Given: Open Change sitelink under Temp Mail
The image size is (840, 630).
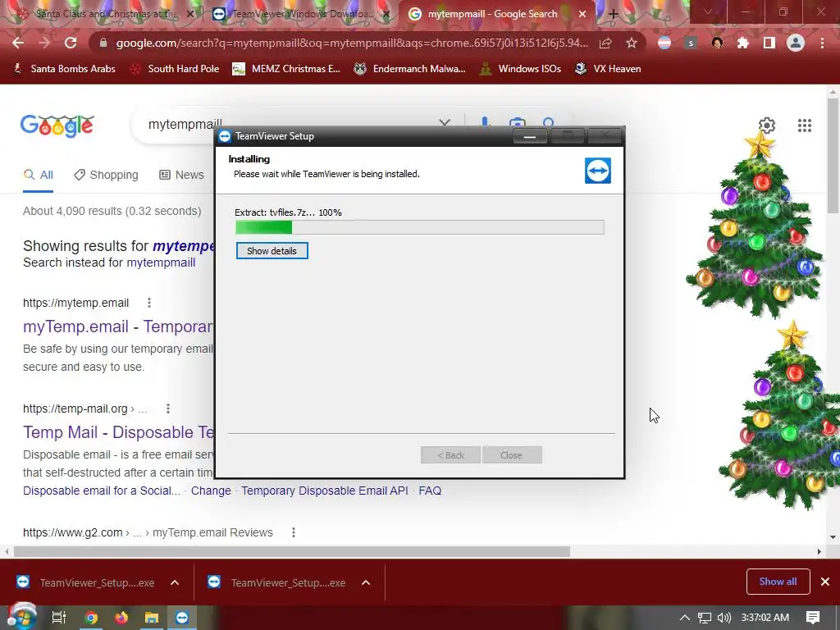Looking at the screenshot, I should tap(211, 491).
